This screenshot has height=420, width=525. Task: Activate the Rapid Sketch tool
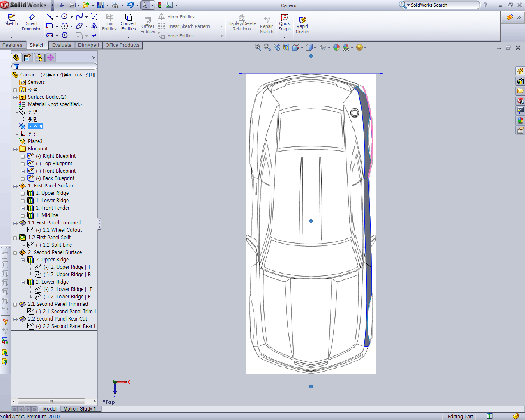[x=302, y=25]
